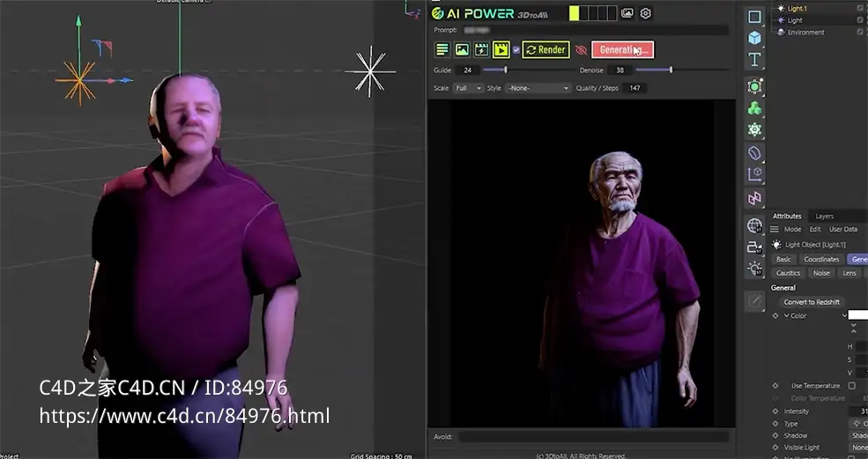
Task: Select the white light object star in the viewport
Action: 370,72
